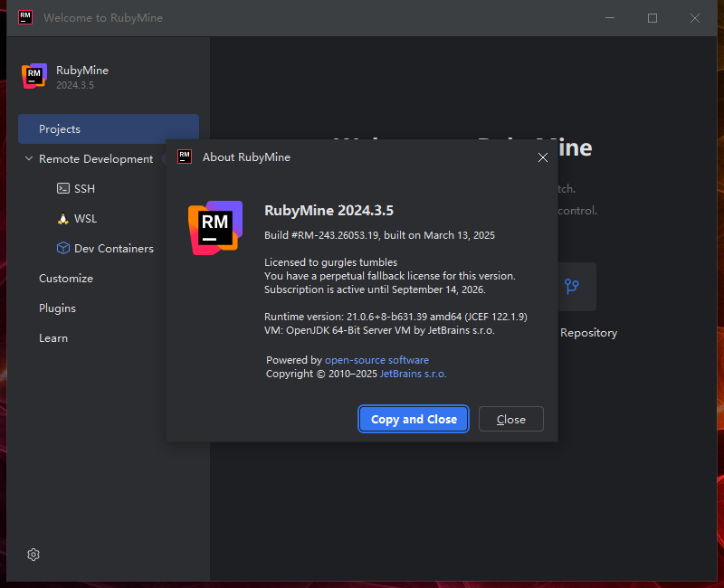Click the version 2024.3.5 text under sidebar RubyMine
The width and height of the screenshot is (724, 588).
tap(75, 85)
